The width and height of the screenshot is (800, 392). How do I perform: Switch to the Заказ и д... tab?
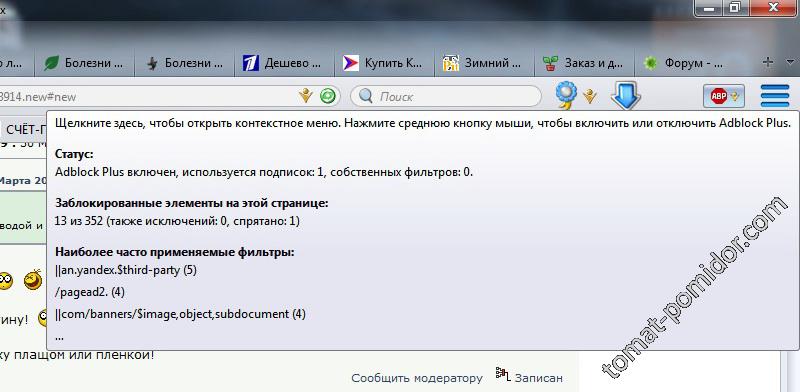pyautogui.click(x=584, y=63)
